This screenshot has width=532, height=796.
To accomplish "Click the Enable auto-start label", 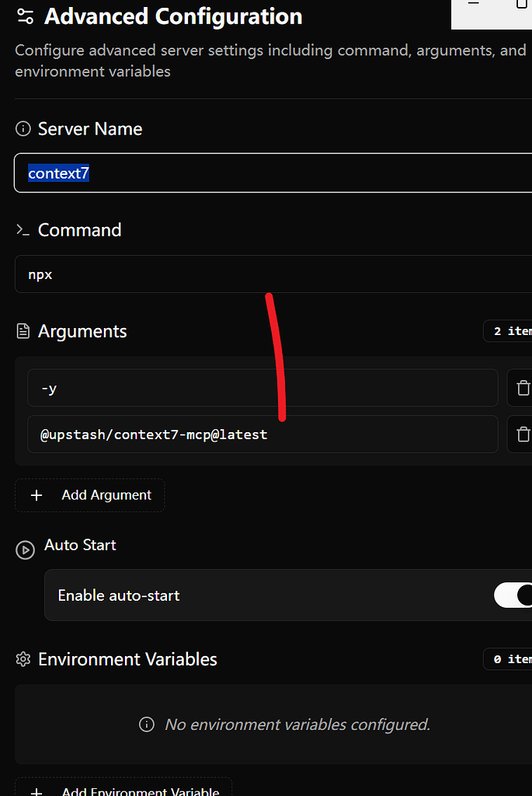I will pyautogui.click(x=119, y=595).
